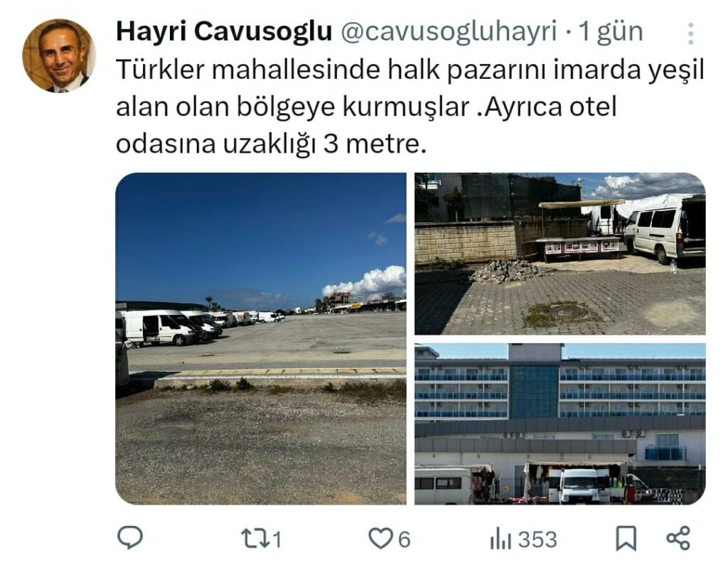Click the retweet count number 1
The image size is (728, 565).
point(277,539)
